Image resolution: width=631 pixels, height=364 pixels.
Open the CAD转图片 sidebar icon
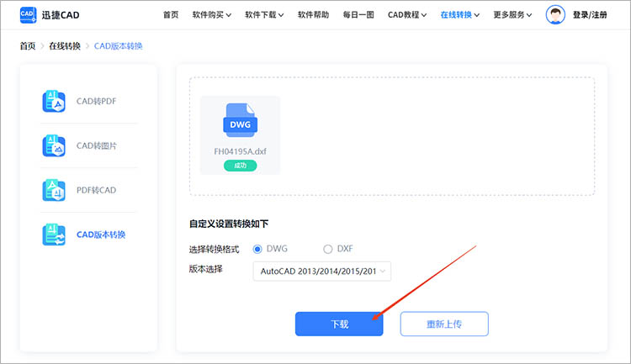click(x=54, y=145)
